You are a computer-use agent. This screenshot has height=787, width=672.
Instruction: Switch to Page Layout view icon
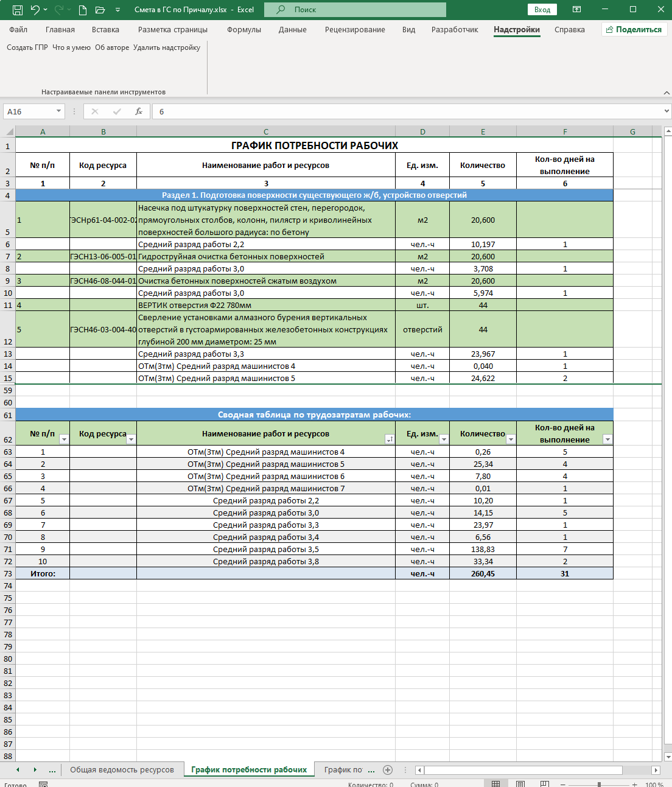point(520,784)
